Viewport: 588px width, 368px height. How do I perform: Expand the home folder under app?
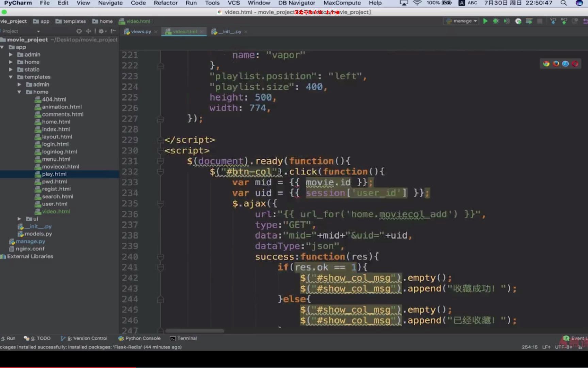point(11,62)
